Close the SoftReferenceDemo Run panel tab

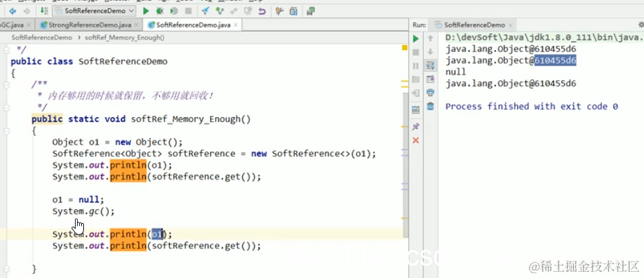point(511,25)
